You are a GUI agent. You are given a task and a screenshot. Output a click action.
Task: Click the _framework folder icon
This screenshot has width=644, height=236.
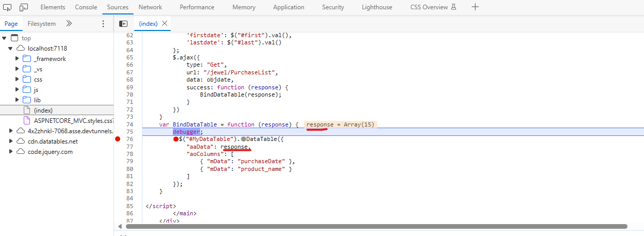pos(27,59)
